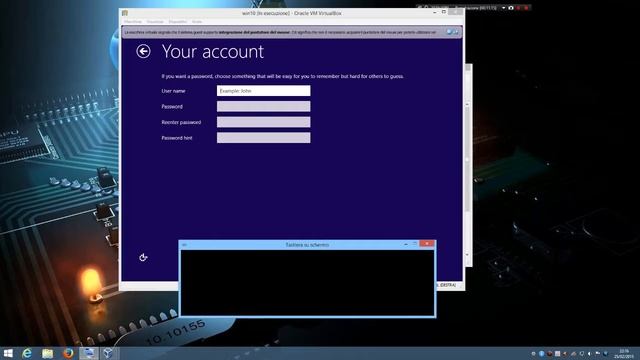The width and height of the screenshot is (640, 360).
Task: Click the Password hint field
Action: point(263,138)
